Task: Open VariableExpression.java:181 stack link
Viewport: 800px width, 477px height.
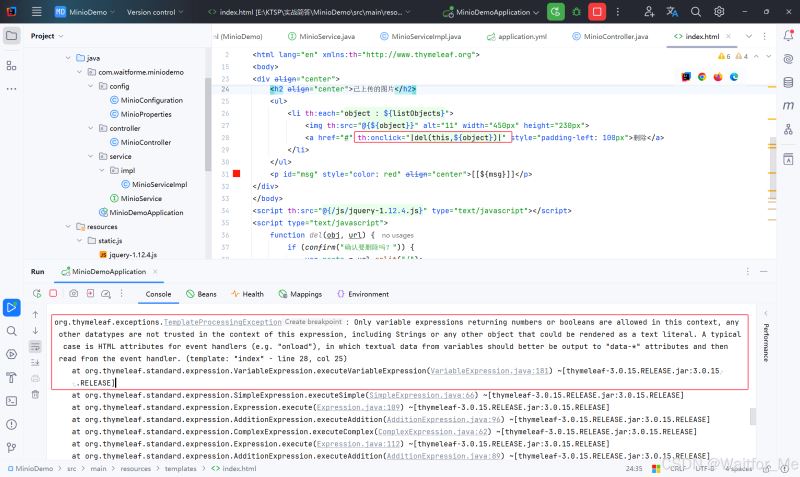Action: 489,371
